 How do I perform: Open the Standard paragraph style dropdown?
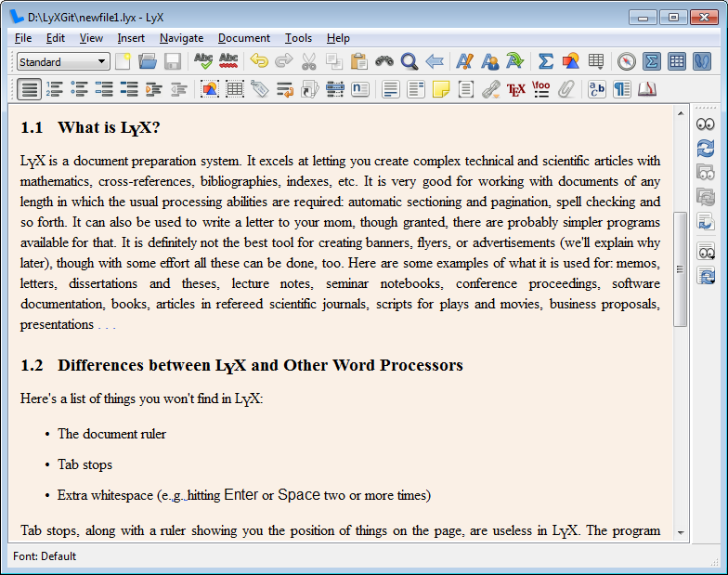click(63, 61)
